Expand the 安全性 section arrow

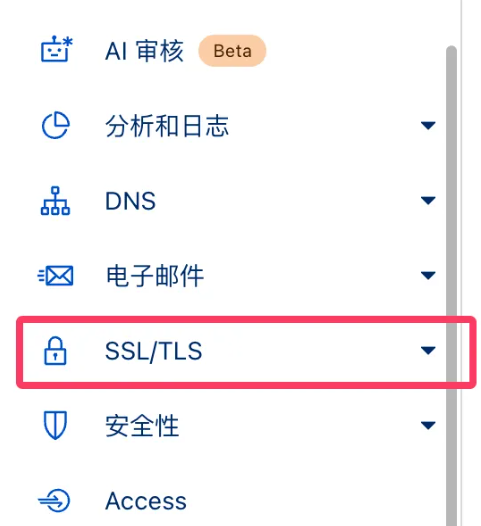pyautogui.click(x=428, y=425)
